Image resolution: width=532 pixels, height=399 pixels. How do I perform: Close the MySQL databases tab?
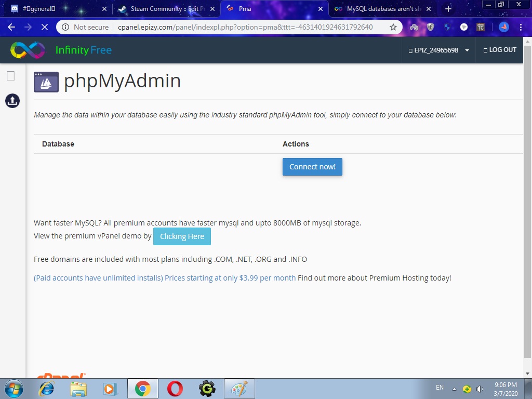pyautogui.click(x=429, y=9)
